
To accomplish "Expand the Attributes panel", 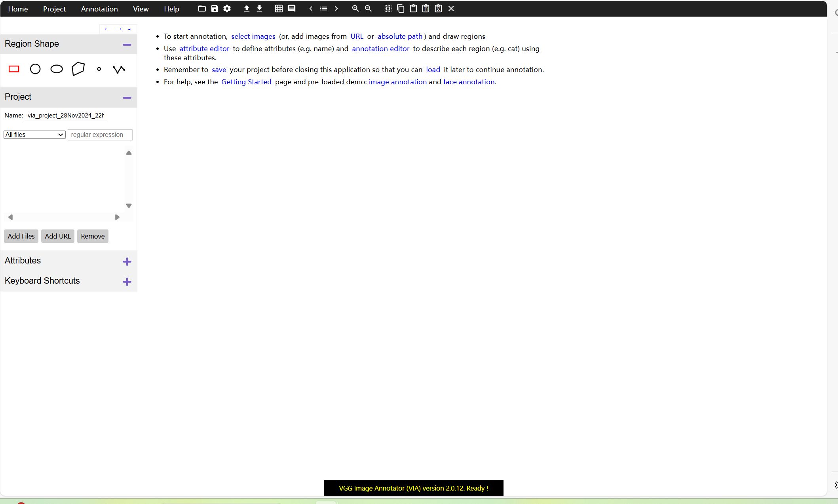I will (127, 261).
